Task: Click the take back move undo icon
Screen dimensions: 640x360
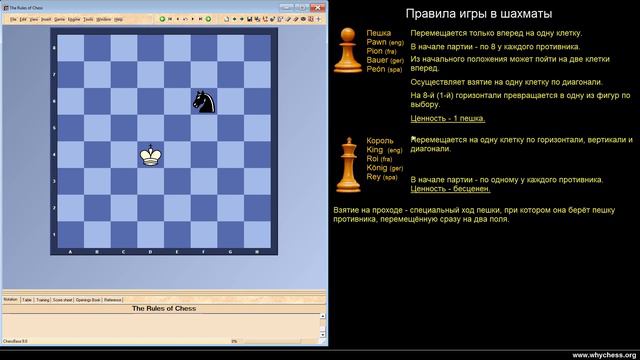Action: (x=185, y=19)
